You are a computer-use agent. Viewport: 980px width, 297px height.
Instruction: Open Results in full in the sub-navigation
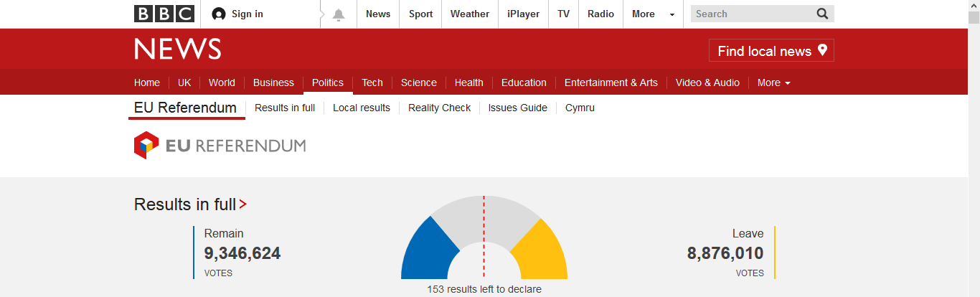285,108
